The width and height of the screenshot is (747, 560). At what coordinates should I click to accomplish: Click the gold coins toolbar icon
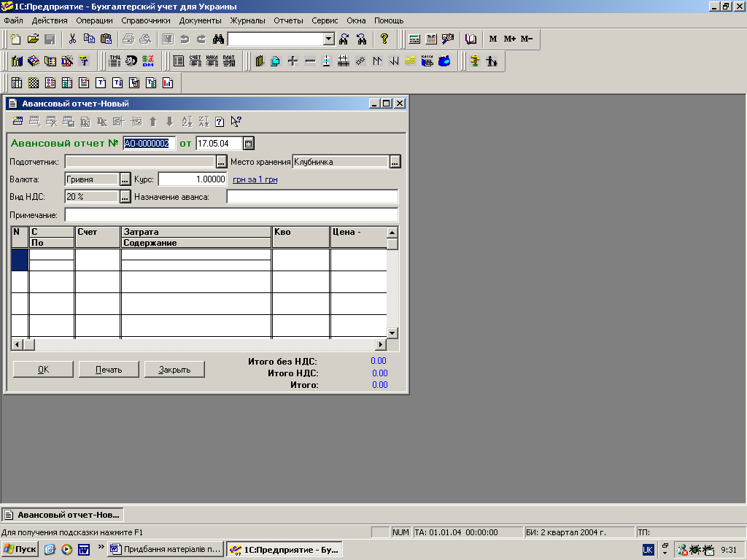tap(410, 61)
